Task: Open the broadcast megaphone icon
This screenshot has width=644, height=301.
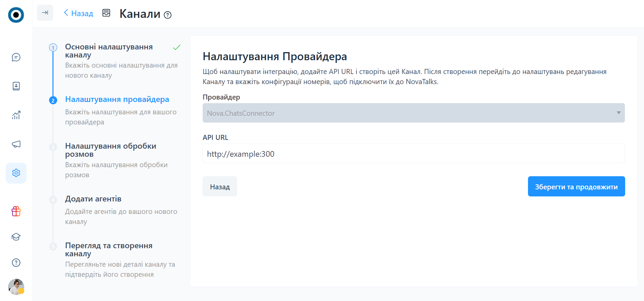Action: click(16, 144)
